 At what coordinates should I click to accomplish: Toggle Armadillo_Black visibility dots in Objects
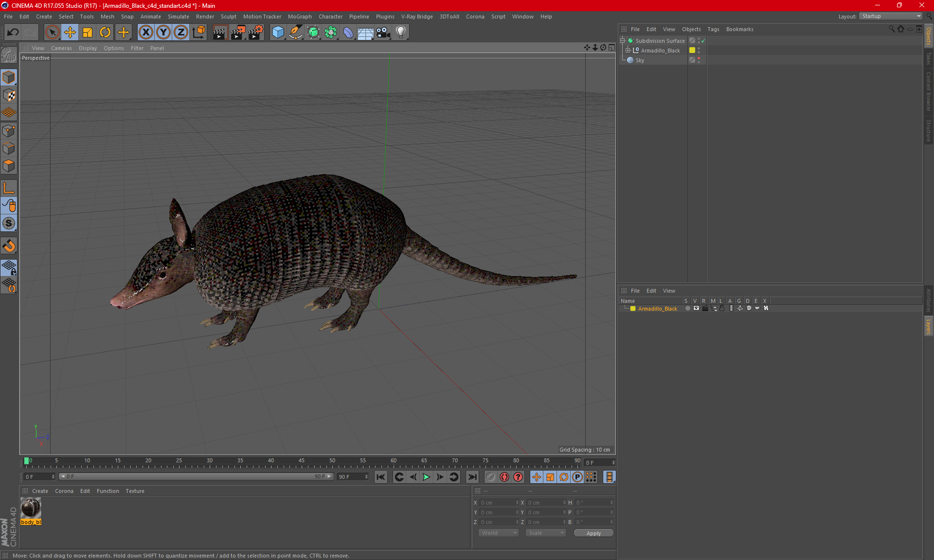pyautogui.click(x=699, y=50)
